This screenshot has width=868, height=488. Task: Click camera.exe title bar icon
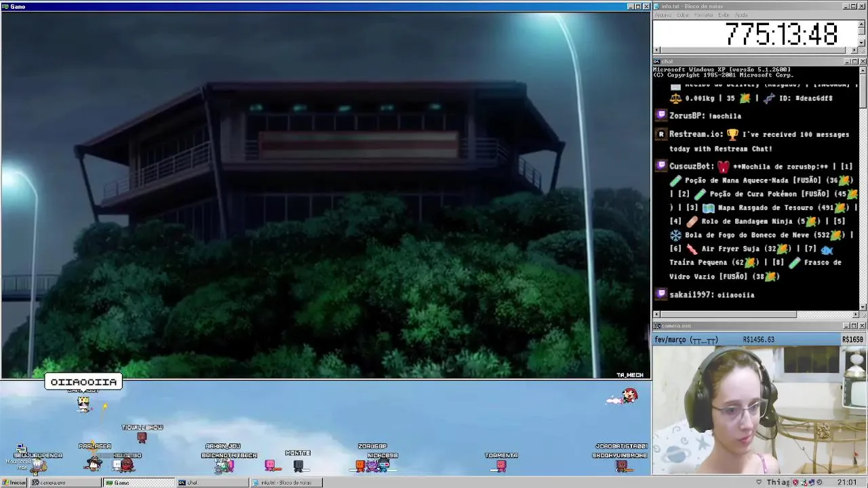coord(656,326)
